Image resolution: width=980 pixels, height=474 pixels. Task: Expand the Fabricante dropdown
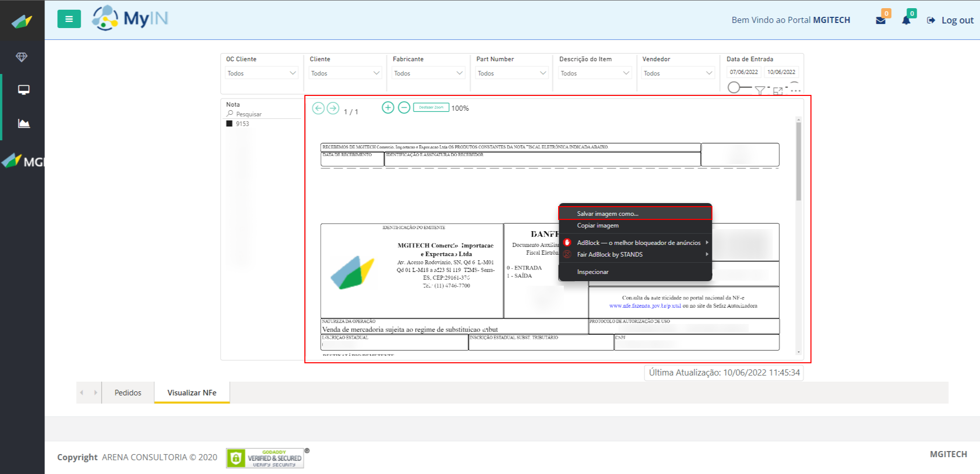428,73
